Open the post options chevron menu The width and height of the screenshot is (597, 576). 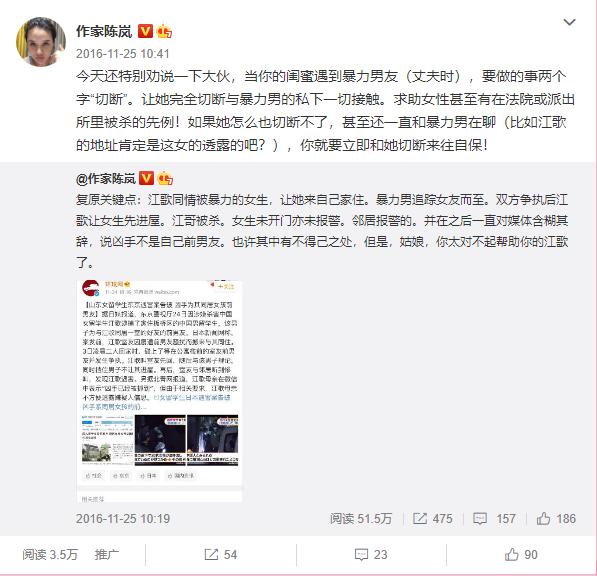[569, 22]
